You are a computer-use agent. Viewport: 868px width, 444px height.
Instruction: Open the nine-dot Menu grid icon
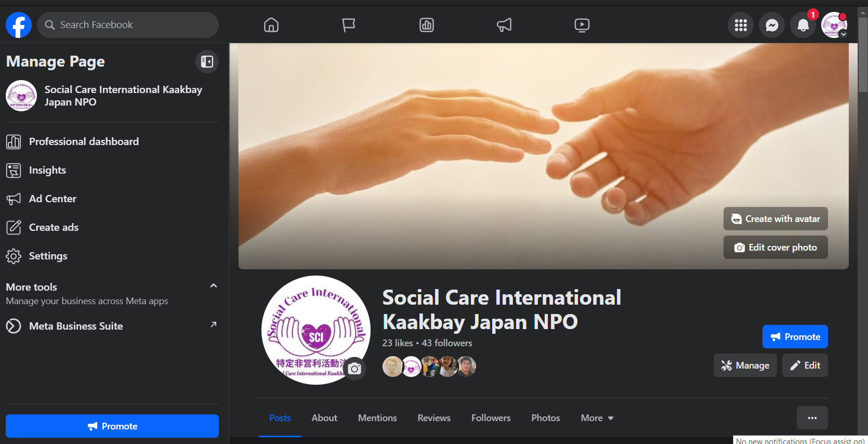click(741, 25)
